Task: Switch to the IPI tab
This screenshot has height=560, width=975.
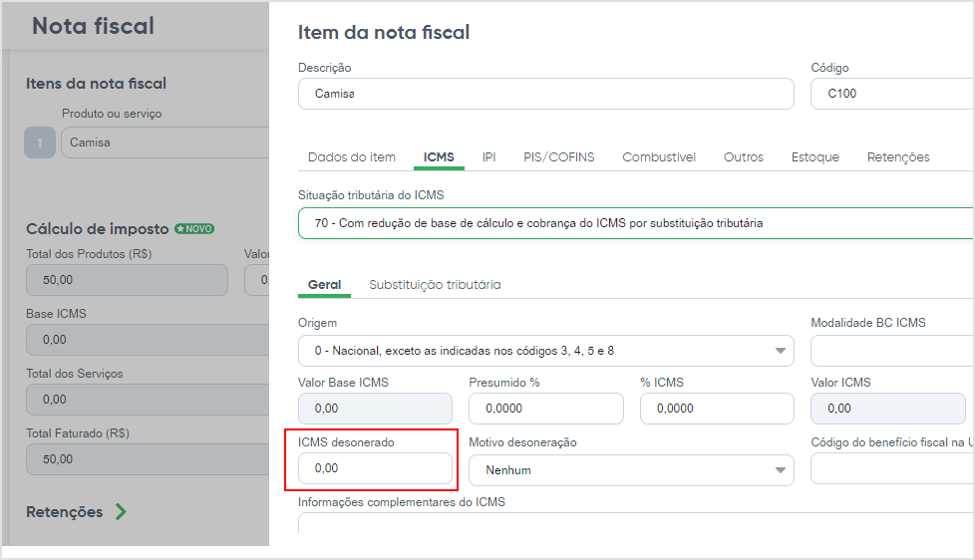Action: tap(488, 157)
